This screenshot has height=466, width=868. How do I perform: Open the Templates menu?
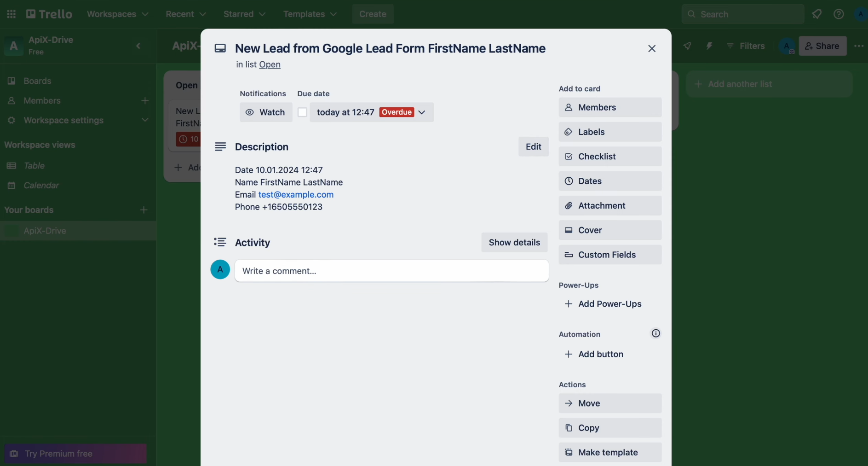tap(309, 14)
